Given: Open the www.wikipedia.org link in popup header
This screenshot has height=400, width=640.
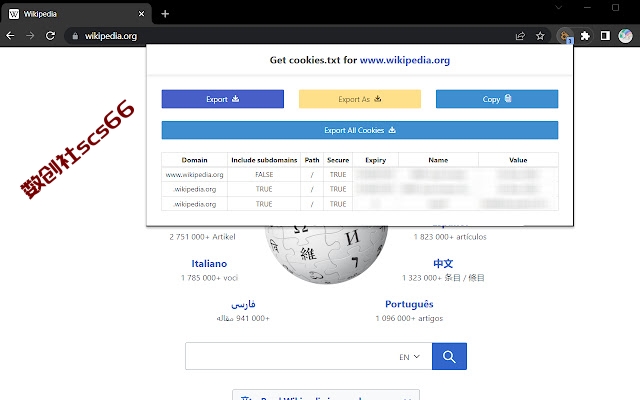Looking at the screenshot, I should pos(404,60).
